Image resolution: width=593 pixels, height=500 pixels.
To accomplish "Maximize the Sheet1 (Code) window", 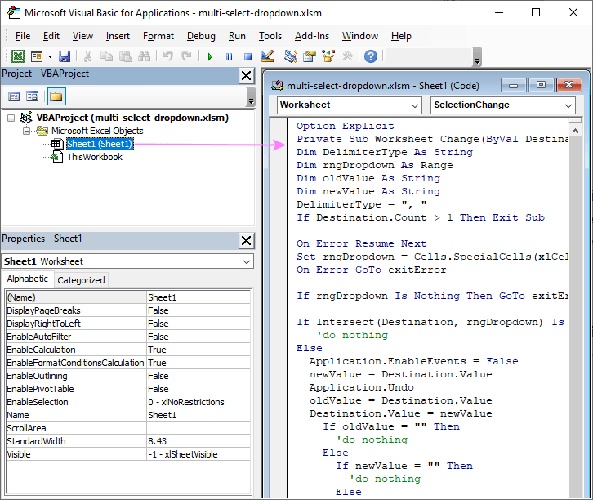I will [x=541, y=85].
